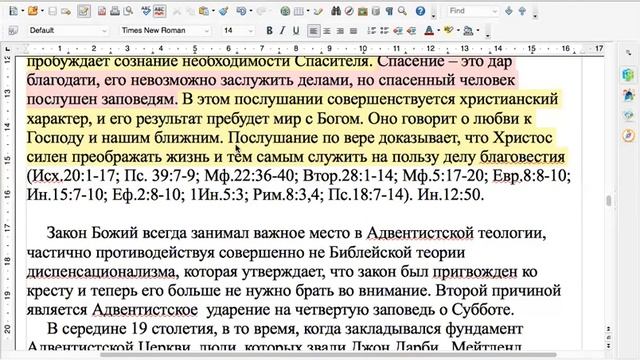Open the Page Preview magnifier icon
This screenshot has width=640, height=360.
click(129, 11)
